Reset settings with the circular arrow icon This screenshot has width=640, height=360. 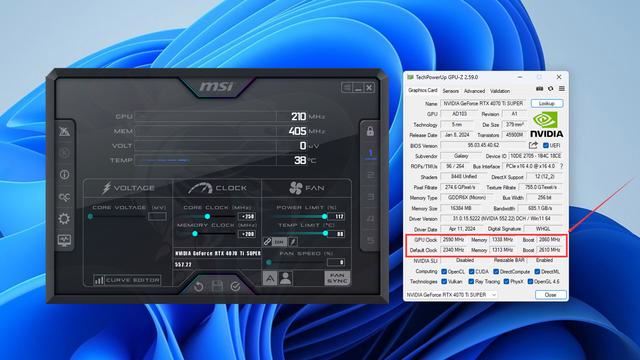tap(199, 287)
